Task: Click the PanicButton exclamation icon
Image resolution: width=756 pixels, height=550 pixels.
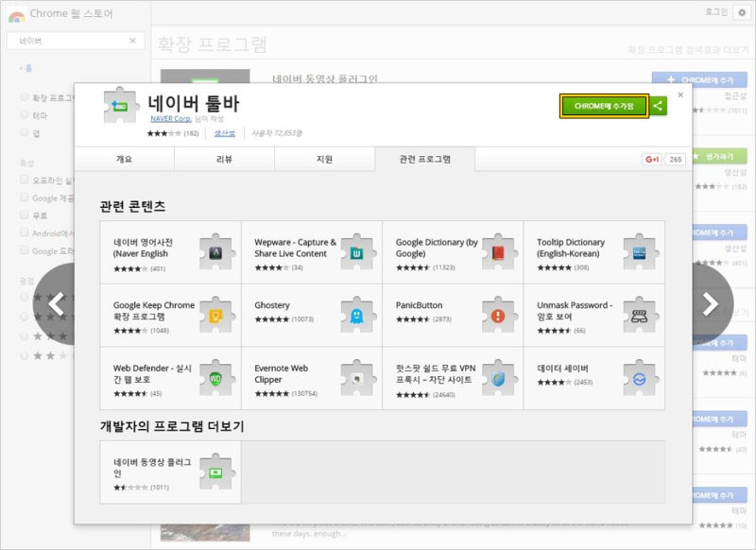Action: coord(499,316)
